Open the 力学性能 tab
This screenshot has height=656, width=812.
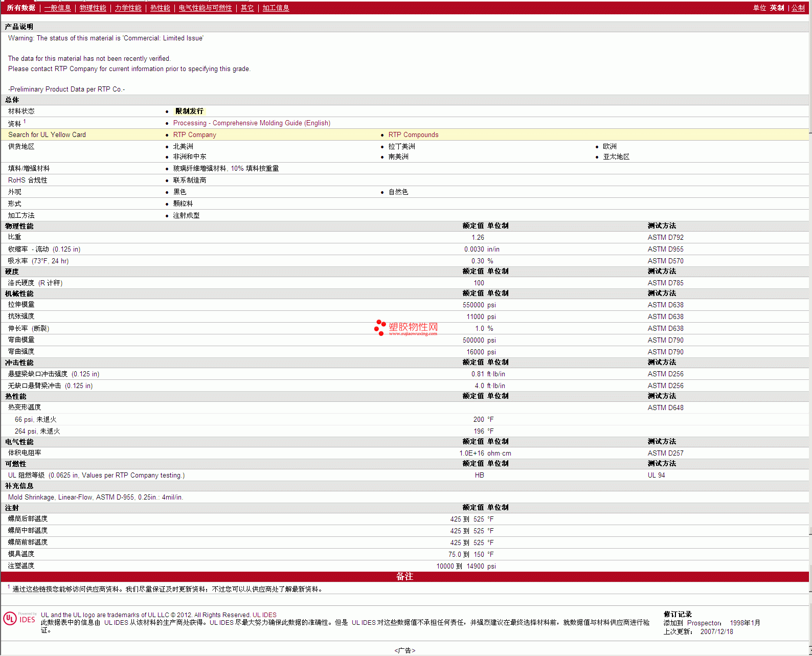(x=128, y=8)
